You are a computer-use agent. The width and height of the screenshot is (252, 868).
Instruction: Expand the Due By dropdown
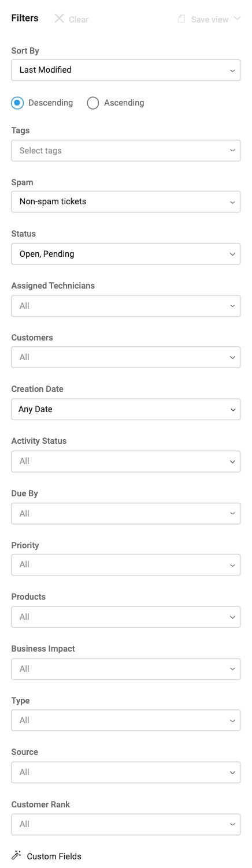pos(126,514)
